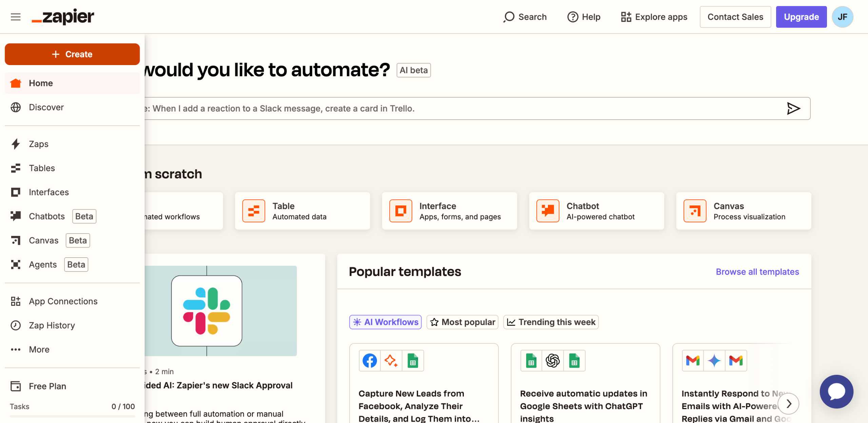Create a new Interface card
This screenshot has height=423, width=868.
click(x=450, y=211)
